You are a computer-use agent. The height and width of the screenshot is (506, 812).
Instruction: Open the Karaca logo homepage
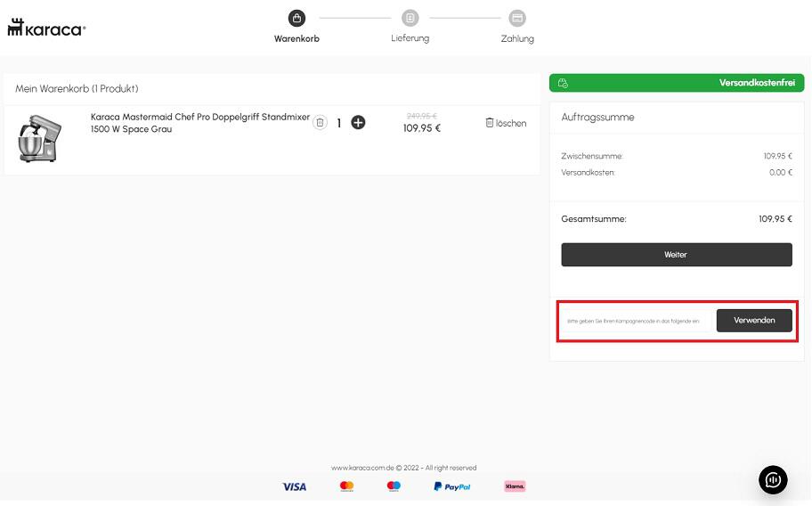pos(46,28)
